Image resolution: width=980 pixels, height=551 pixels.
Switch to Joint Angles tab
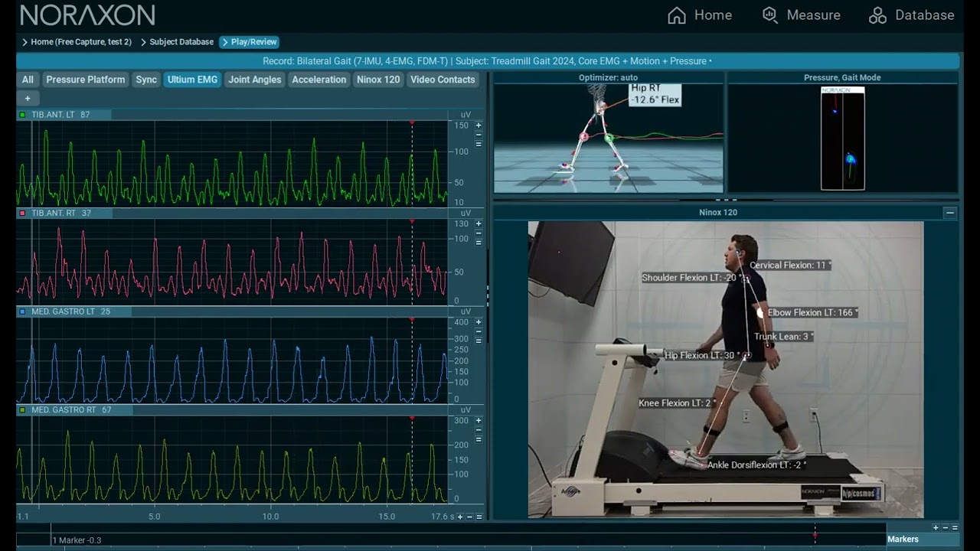(255, 80)
